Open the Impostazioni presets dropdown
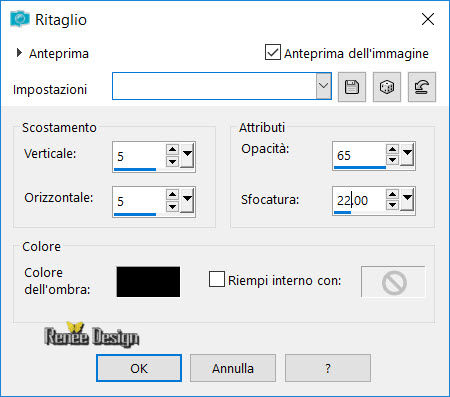 tap(323, 86)
